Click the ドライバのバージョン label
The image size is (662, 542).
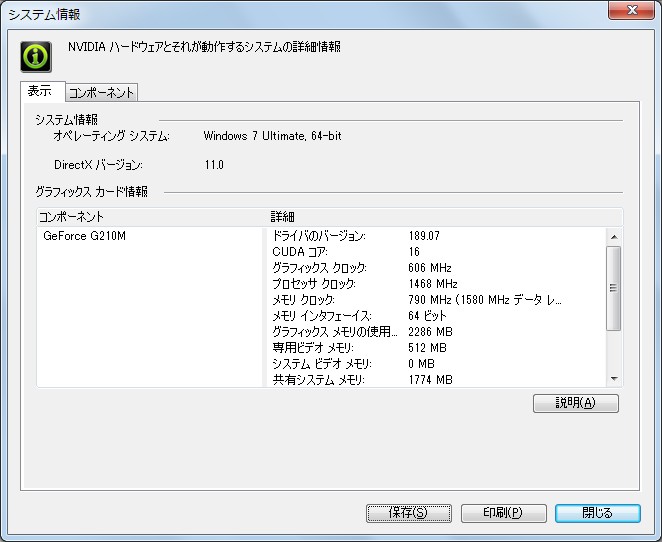tap(319, 236)
